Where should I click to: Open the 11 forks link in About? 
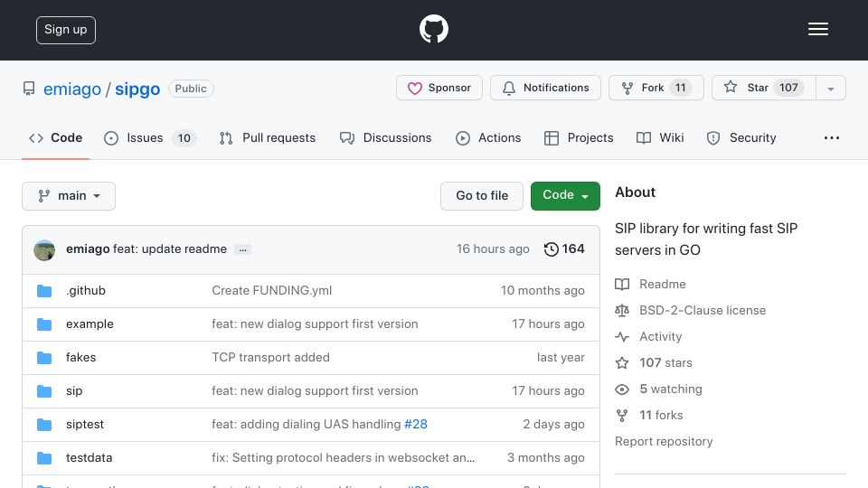pos(661,416)
